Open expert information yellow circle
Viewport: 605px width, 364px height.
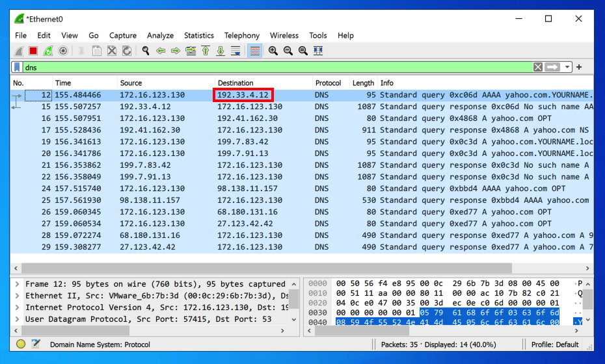[x=21, y=344]
